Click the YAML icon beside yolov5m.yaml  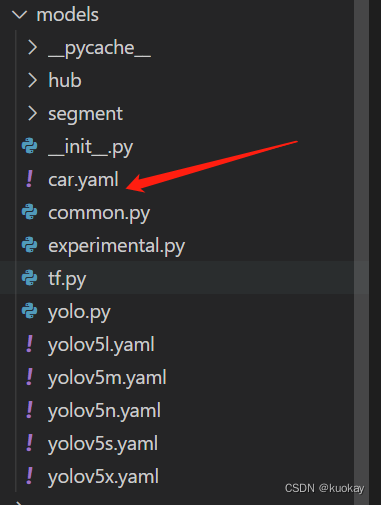click(x=29, y=377)
